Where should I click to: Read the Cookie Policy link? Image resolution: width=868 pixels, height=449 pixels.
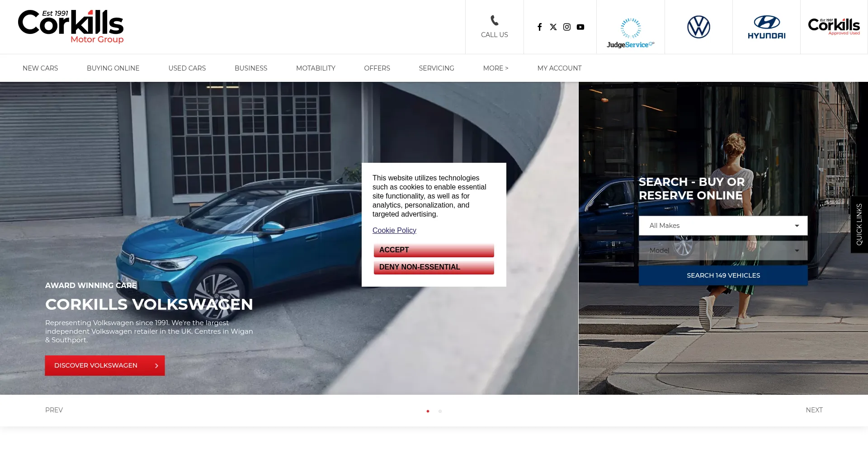coord(394,231)
